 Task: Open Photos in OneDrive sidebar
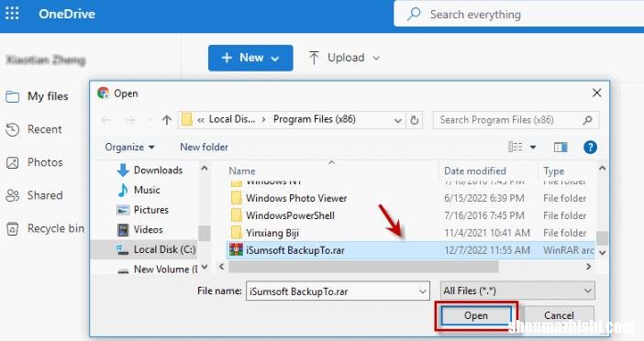tap(45, 162)
